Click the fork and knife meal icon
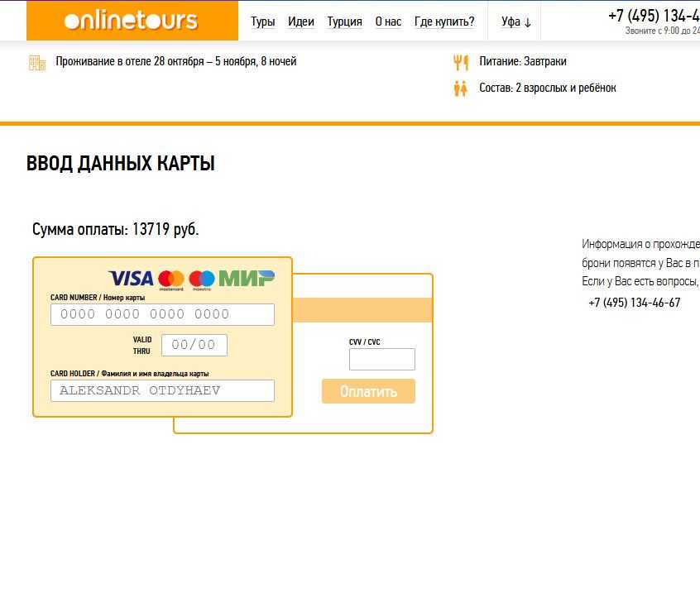Viewport: 700px width, 602px height. (461, 62)
